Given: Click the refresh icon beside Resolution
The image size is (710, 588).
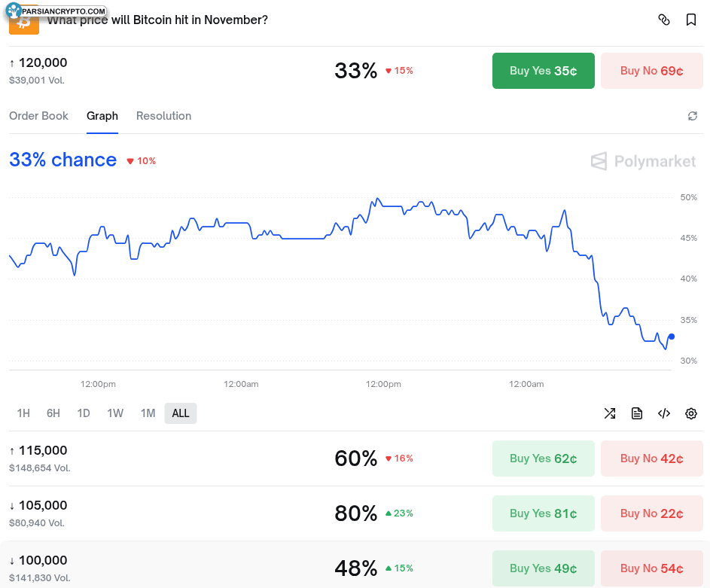Looking at the screenshot, I should [x=692, y=116].
